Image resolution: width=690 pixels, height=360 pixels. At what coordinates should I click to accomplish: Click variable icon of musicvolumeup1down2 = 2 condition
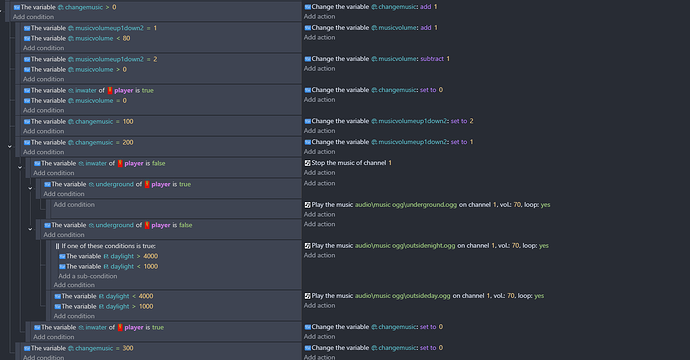click(27, 59)
